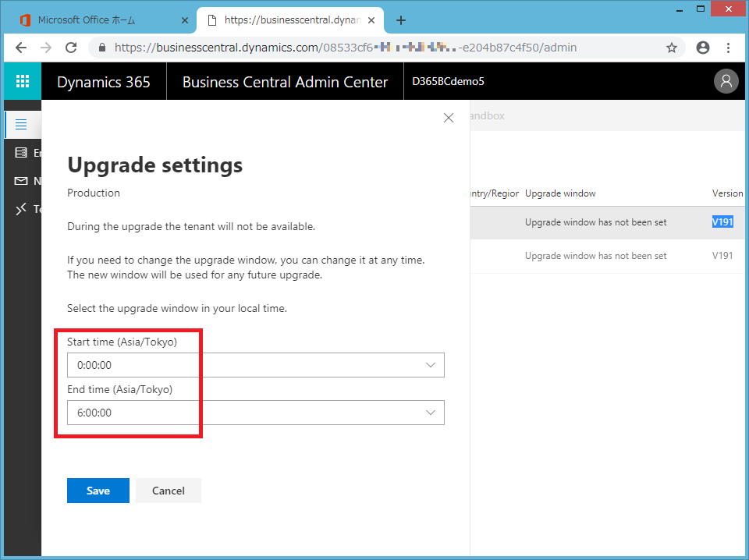This screenshot has width=749, height=560.
Task: Toggle the hamburger navigation menu
Action: [21, 125]
